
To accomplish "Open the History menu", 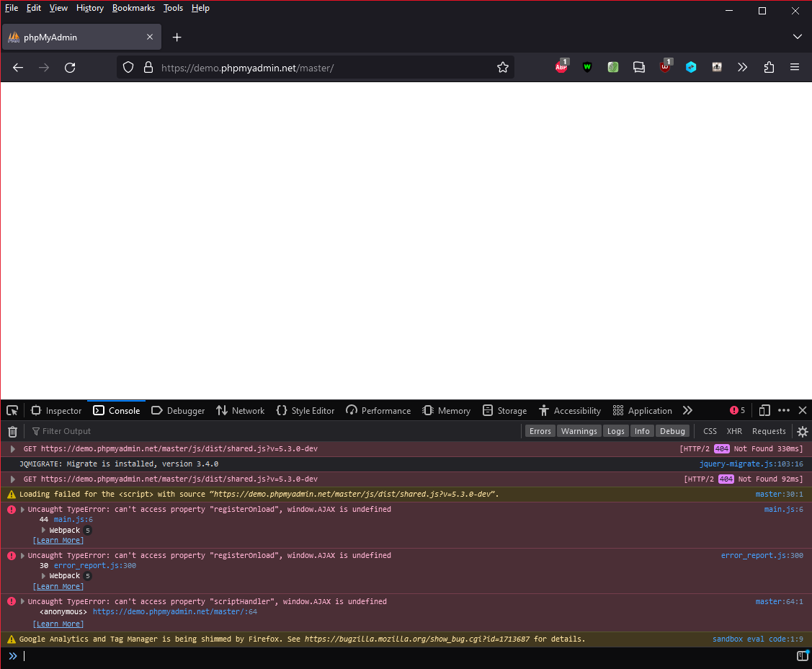I will click(x=89, y=8).
